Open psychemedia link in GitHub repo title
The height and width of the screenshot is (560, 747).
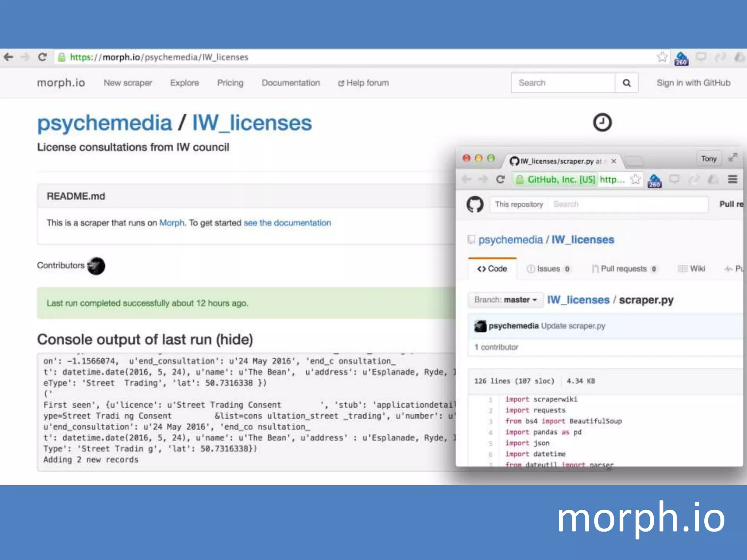point(511,240)
